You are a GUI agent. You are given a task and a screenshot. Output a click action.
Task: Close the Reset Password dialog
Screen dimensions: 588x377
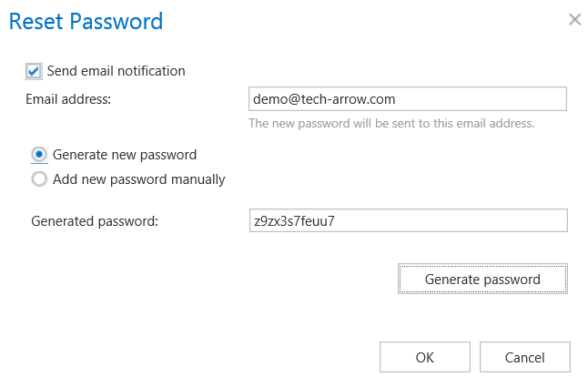(574, 19)
